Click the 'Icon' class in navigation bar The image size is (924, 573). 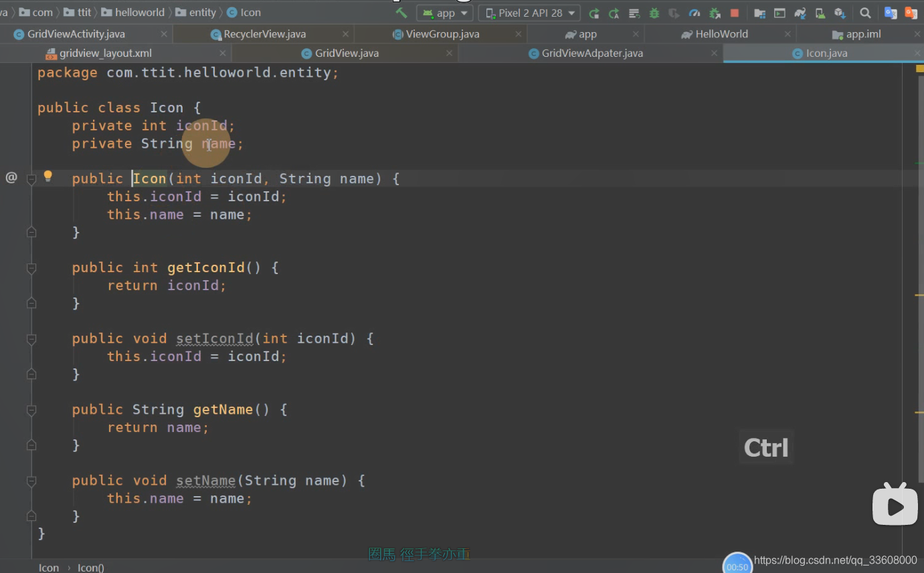pos(244,13)
